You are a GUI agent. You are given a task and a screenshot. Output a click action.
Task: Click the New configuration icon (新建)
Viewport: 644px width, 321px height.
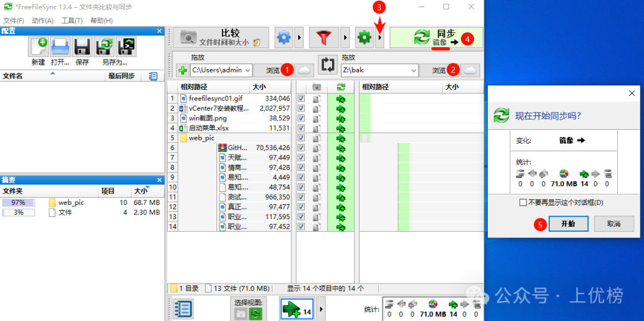pos(38,47)
